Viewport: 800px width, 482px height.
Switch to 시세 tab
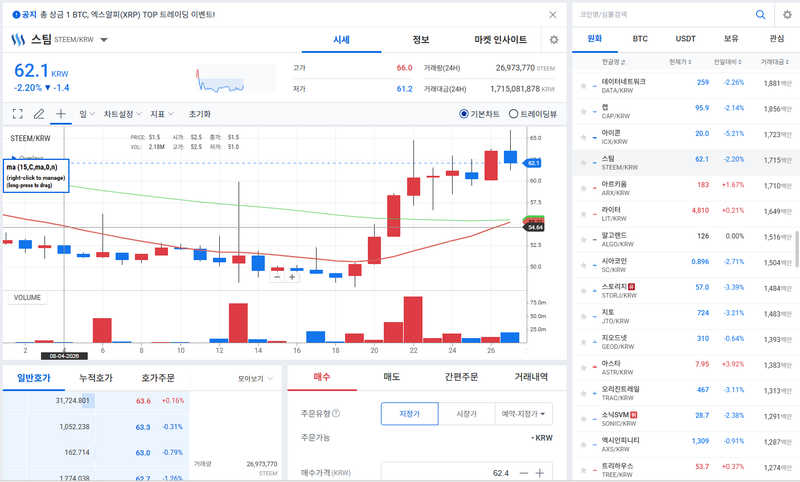[341, 40]
